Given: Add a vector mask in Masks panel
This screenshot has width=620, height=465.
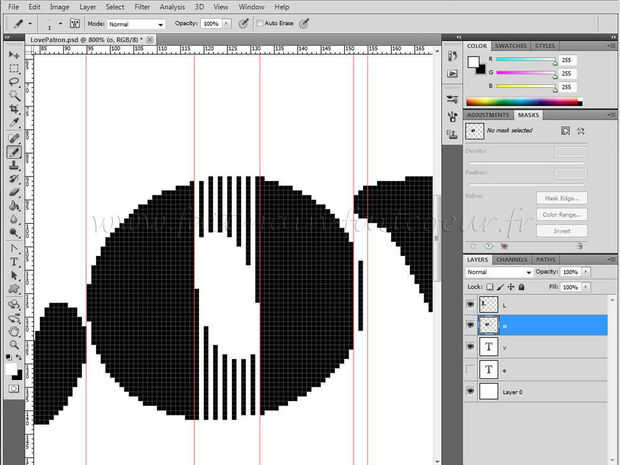Looking at the screenshot, I should point(580,131).
